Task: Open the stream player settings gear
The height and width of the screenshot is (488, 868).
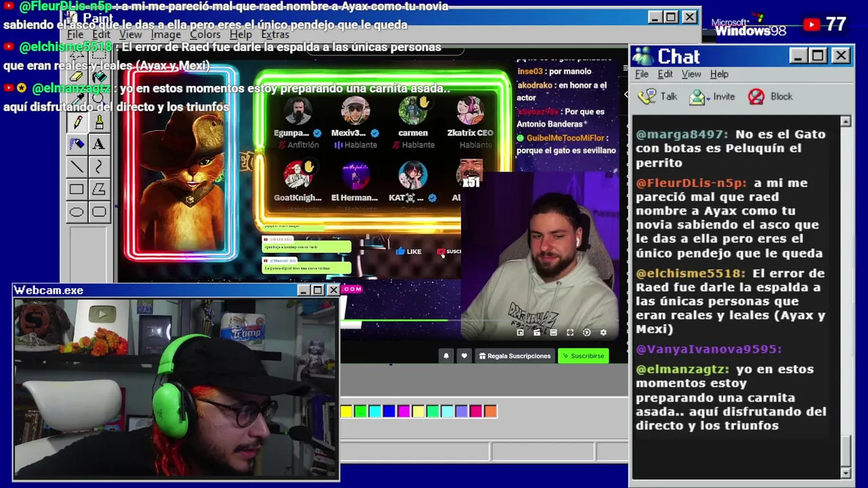Action: click(603, 333)
